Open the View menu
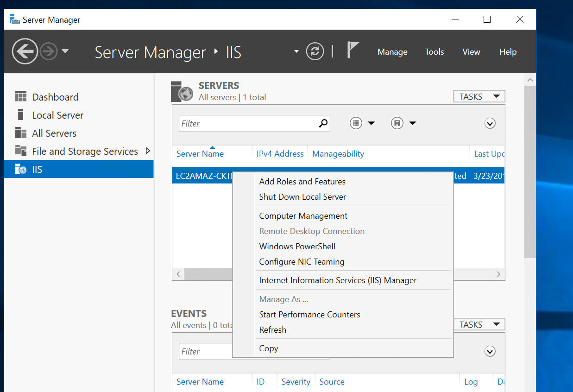This screenshot has width=573, height=392. [471, 52]
